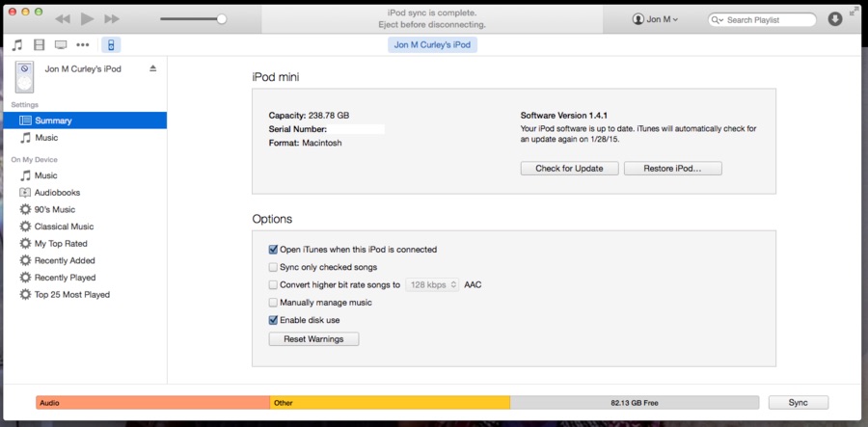The image size is (868, 427).
Task: Select Summary in Settings sidebar
Action: 85,120
